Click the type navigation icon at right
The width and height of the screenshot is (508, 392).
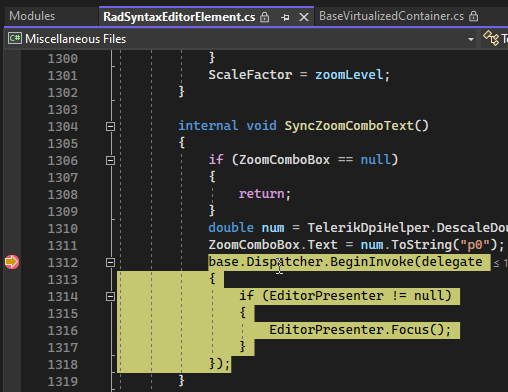(491, 38)
